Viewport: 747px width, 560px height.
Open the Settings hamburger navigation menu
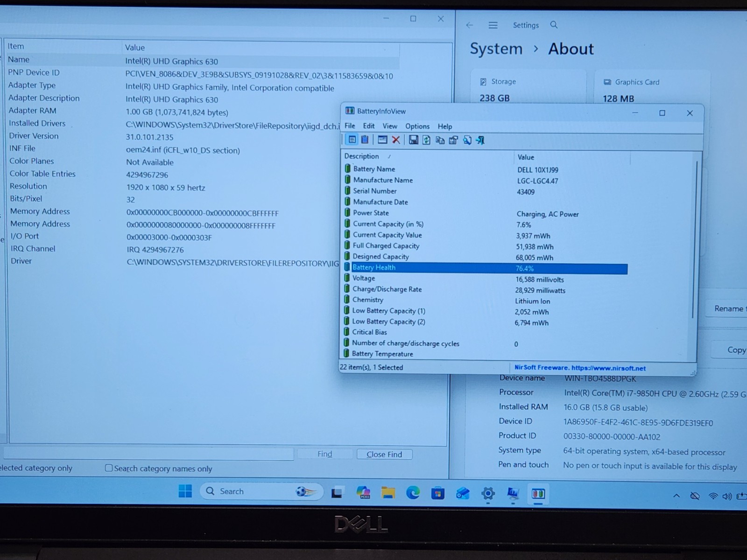(x=493, y=25)
